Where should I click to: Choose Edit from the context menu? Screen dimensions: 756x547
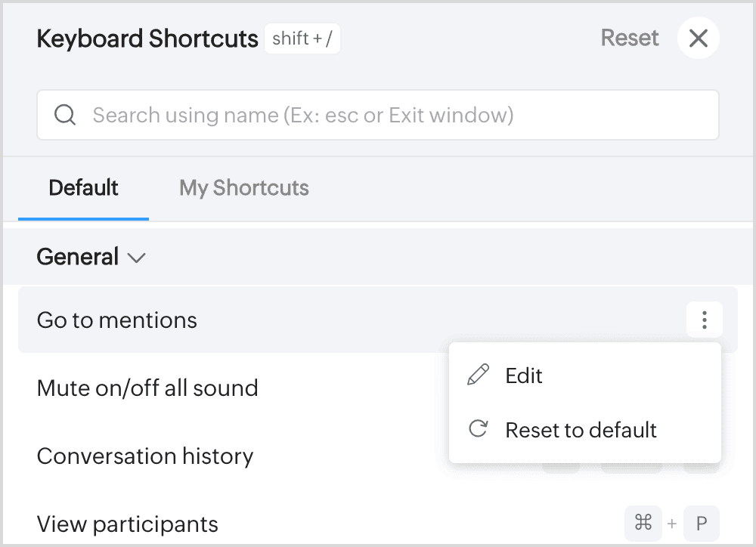tap(524, 375)
